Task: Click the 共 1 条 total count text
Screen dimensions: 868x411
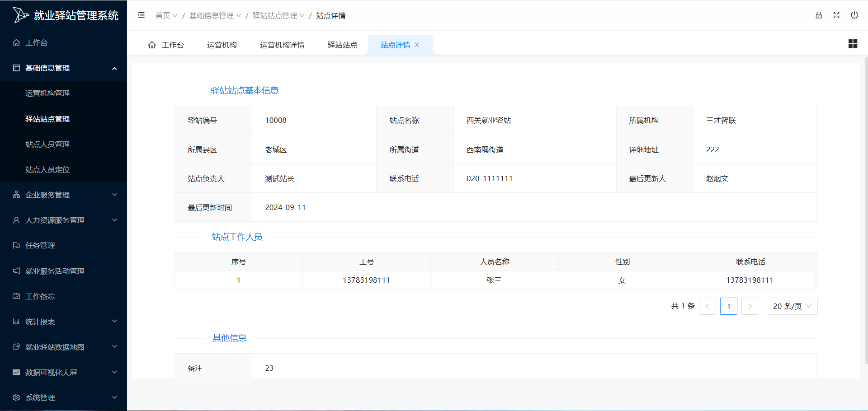Action: [683, 306]
